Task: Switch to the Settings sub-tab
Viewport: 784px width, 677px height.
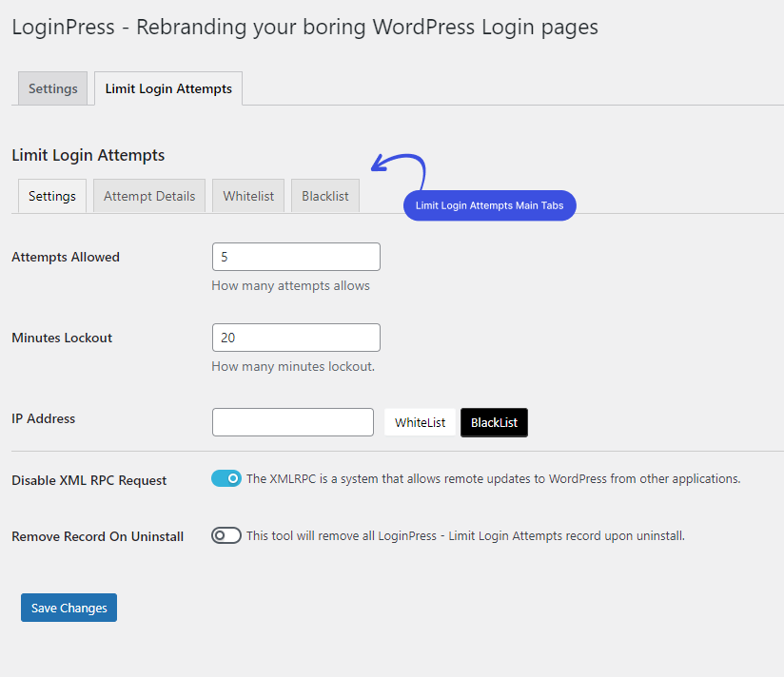Action: (52, 196)
